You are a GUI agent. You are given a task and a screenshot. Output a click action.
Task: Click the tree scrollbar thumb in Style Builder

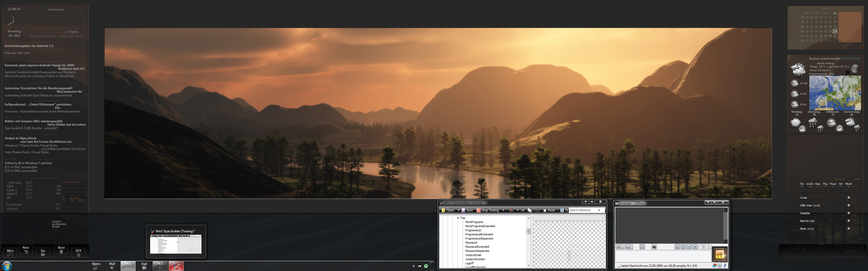(x=528, y=231)
